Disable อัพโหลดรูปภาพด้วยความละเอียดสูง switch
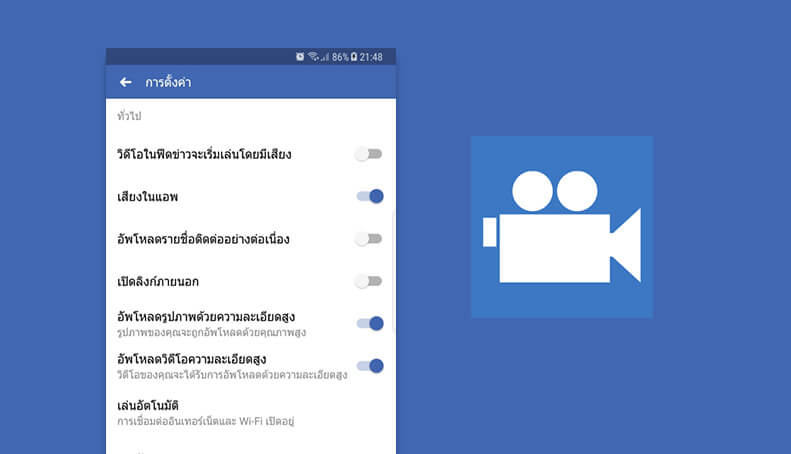The width and height of the screenshot is (791, 454). [370, 323]
